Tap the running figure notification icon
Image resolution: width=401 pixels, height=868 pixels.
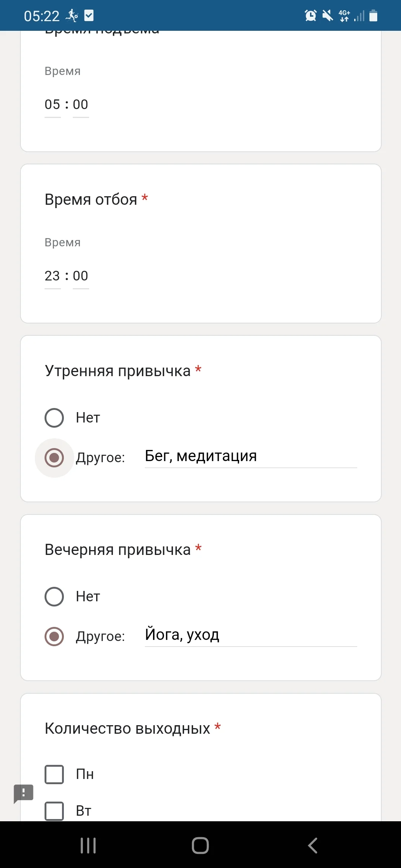(x=72, y=16)
